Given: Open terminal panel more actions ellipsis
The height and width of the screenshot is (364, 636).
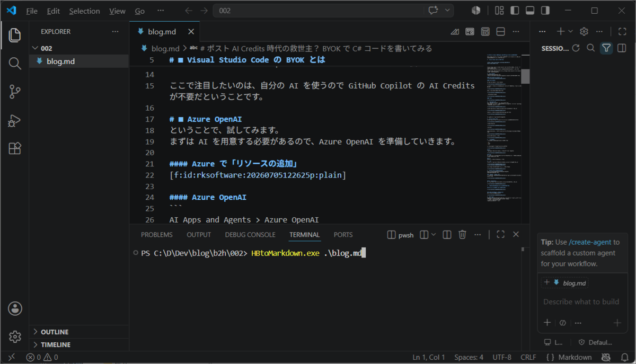Looking at the screenshot, I should [x=478, y=235].
